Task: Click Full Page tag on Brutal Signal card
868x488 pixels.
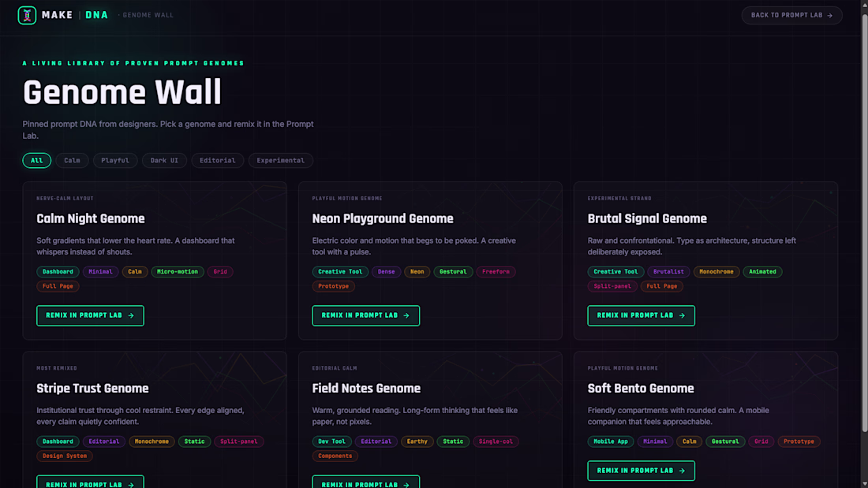Action: click(662, 286)
